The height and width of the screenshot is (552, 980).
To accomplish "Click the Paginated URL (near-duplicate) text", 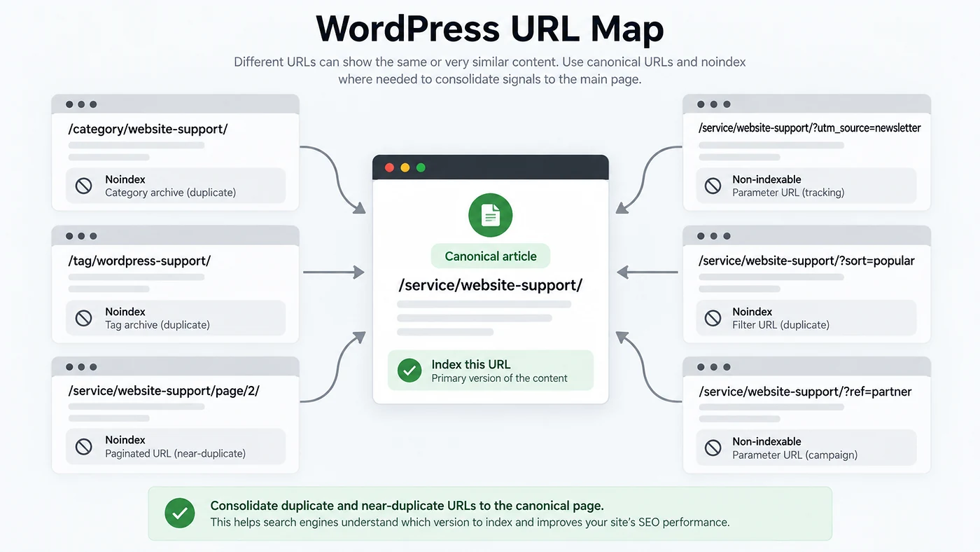I will click(175, 453).
